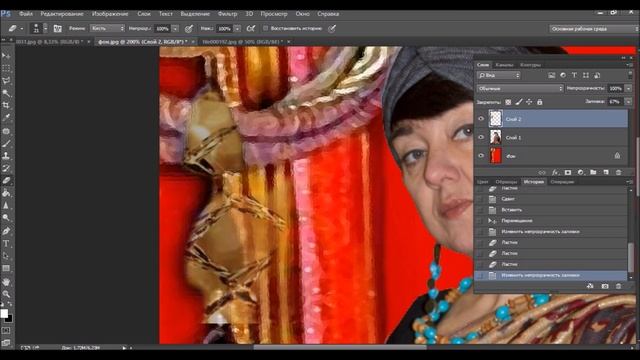Add a layer style with the fx icon
This screenshot has height=360, width=640.
pos(555,173)
